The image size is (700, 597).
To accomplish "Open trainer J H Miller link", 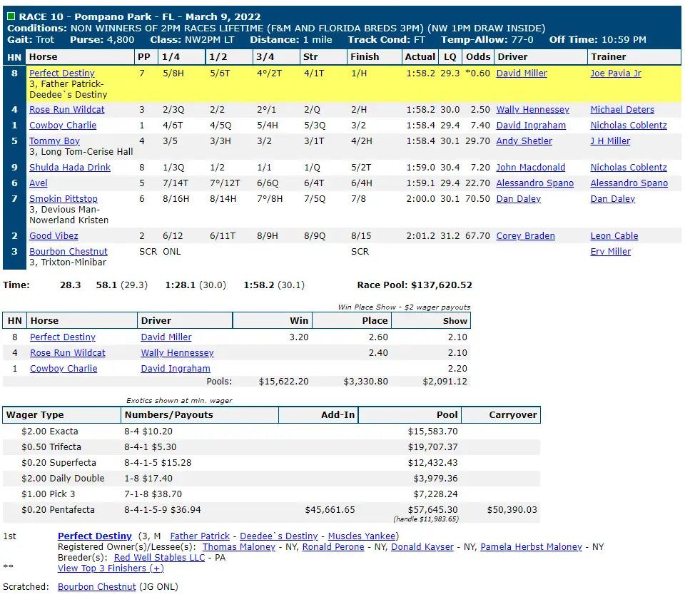I will point(610,141).
